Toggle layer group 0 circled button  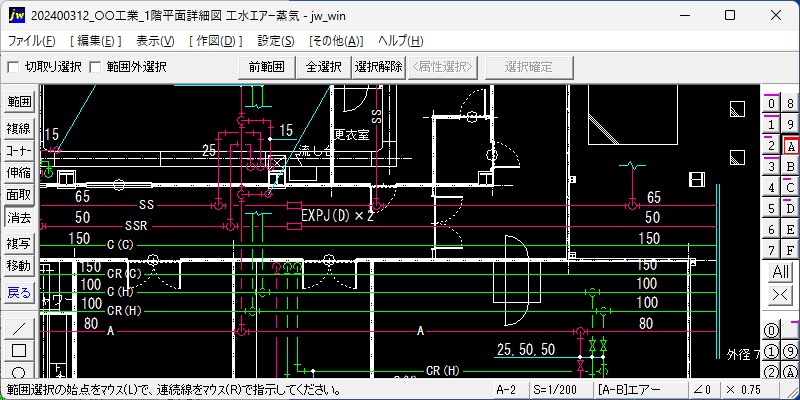(x=772, y=331)
